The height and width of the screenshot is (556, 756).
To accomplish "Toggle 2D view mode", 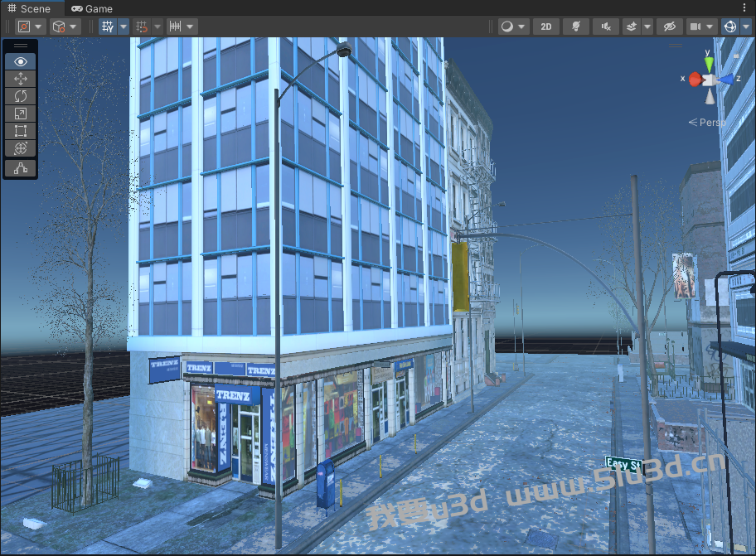I will 545,27.
